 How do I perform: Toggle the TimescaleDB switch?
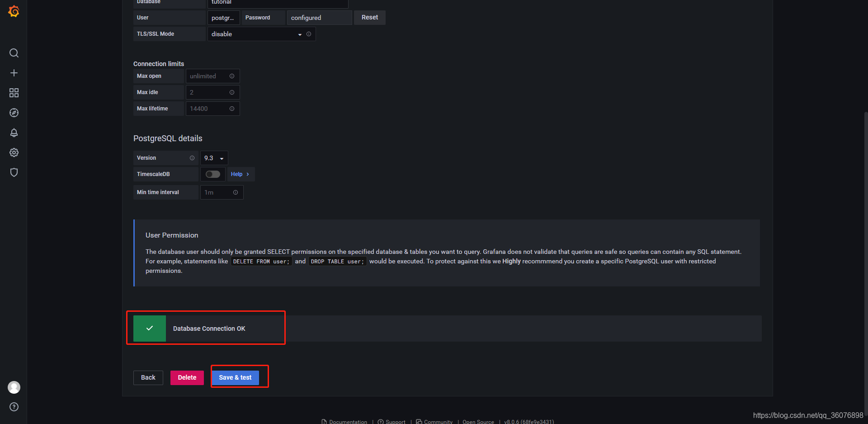point(213,174)
